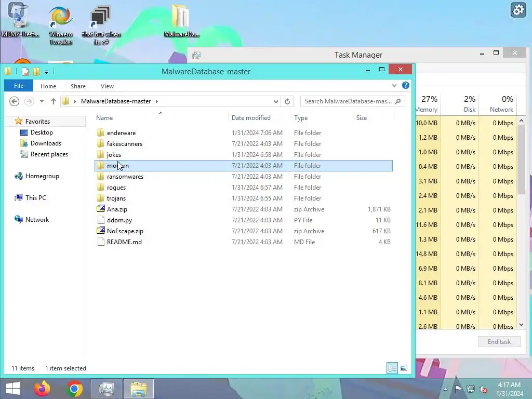This screenshot has height=399, width=532.
Task: Open address bar history dropdown
Action: point(276,101)
